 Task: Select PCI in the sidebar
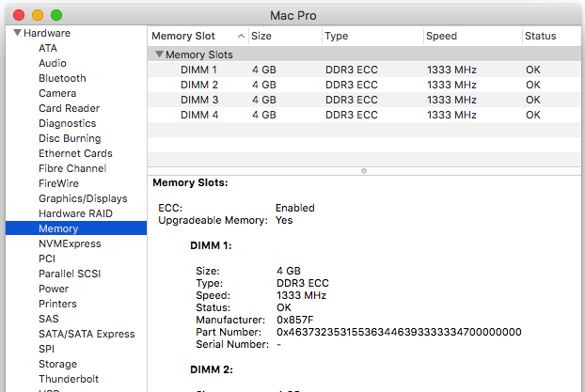coord(47,259)
